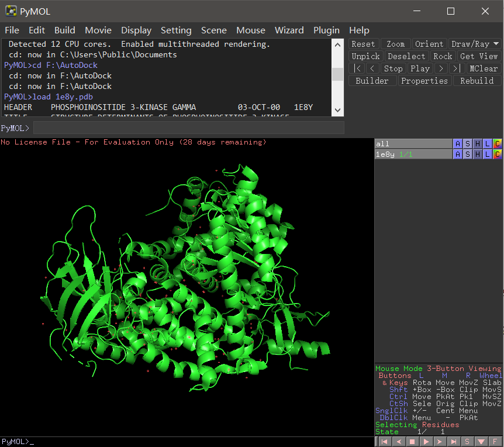
Task: Click the MClear button
Action: coord(484,68)
